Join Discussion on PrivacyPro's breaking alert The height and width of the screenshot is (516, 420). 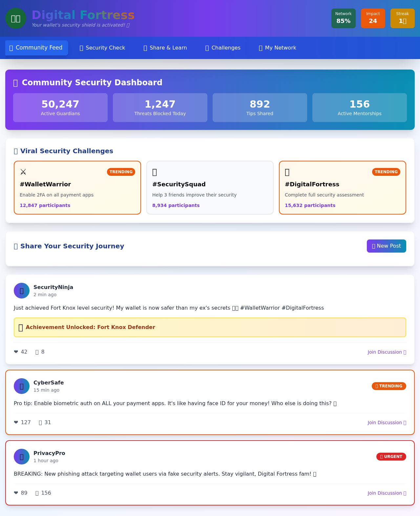click(x=387, y=493)
